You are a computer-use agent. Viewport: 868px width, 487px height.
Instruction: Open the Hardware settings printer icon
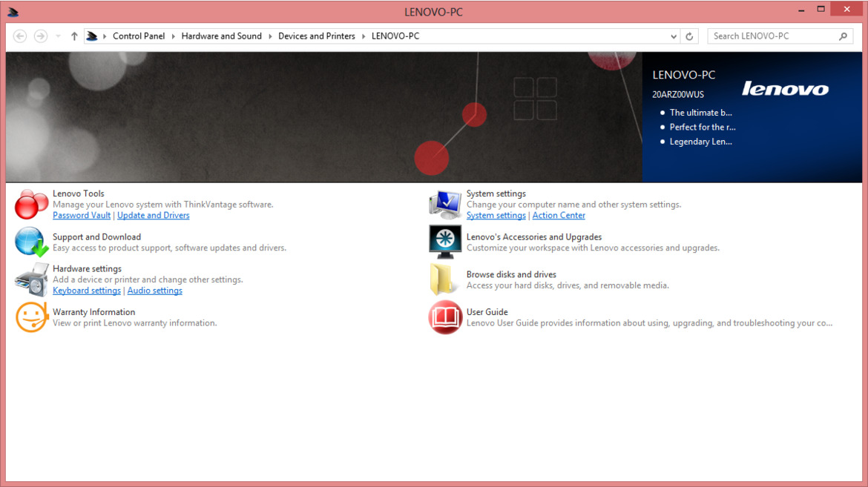point(32,279)
